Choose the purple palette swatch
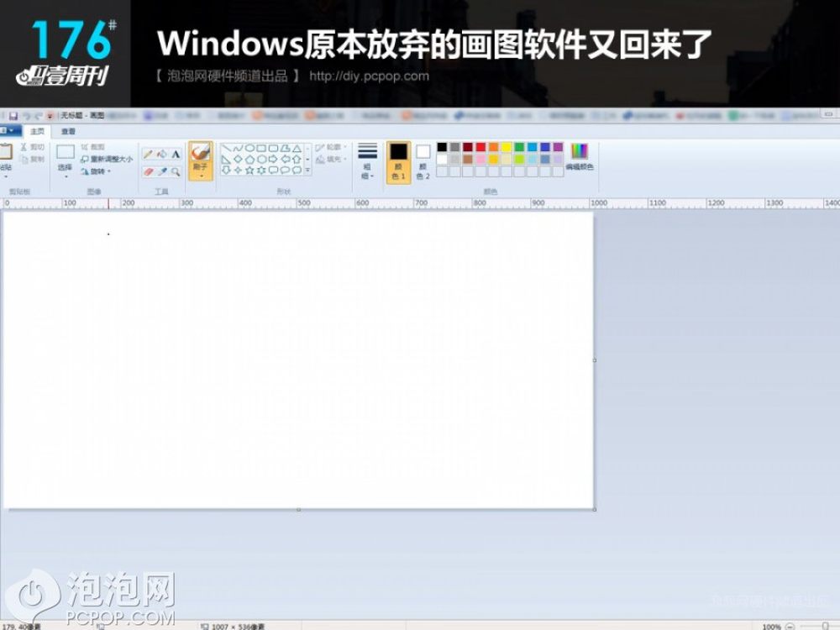840x630 pixels. pyautogui.click(x=558, y=147)
